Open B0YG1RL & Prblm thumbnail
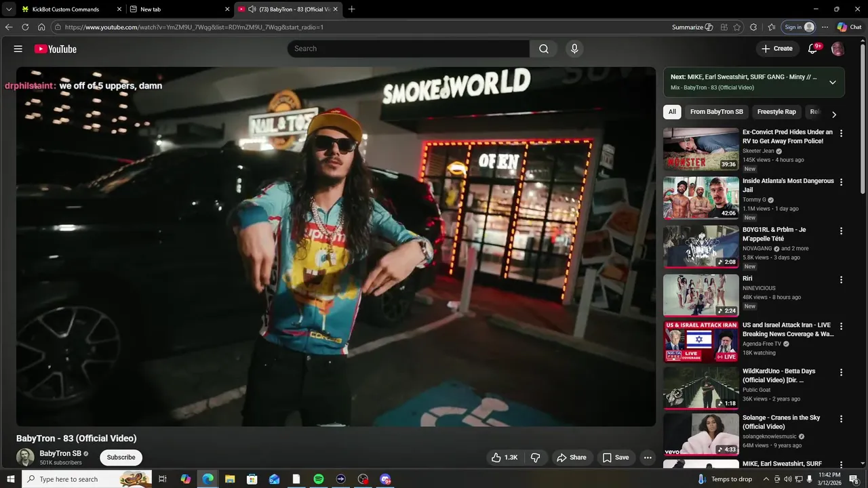The image size is (868, 488). 701,247
